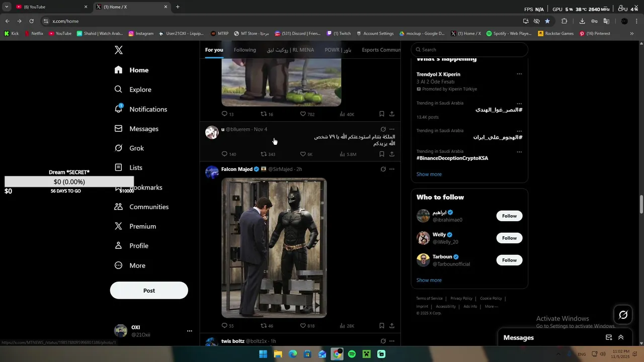Open Home from the left sidebar
644x362 pixels.
click(131, 70)
